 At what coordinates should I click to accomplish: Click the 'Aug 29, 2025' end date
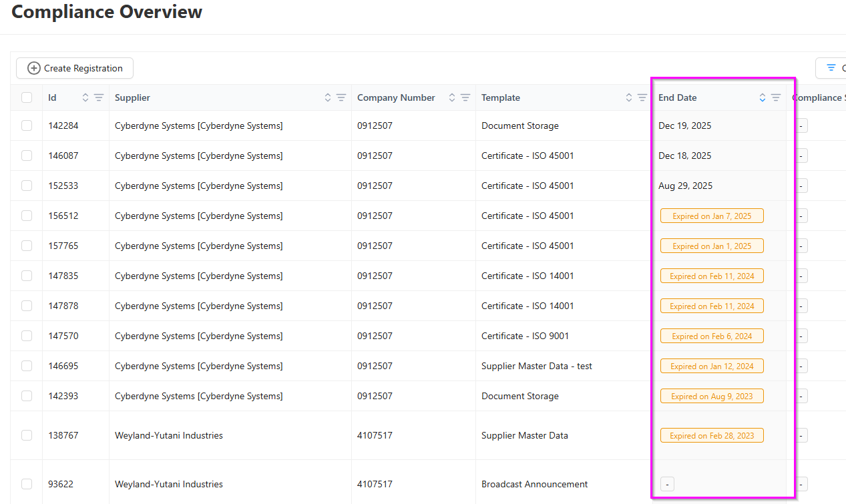pyautogui.click(x=685, y=186)
